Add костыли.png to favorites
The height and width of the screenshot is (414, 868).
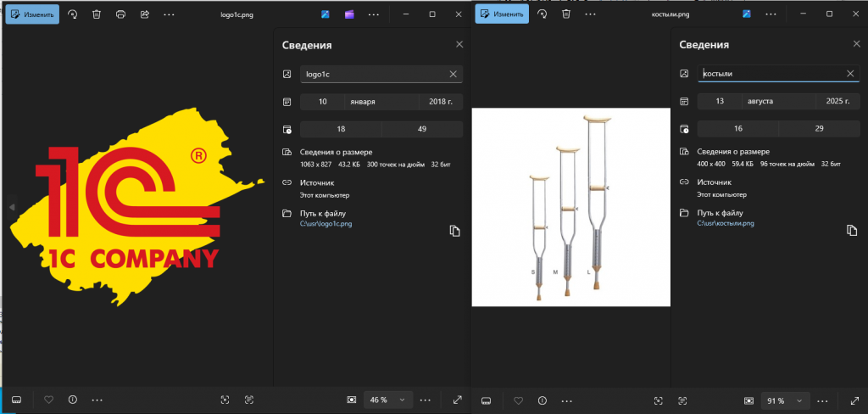pyautogui.click(x=518, y=400)
